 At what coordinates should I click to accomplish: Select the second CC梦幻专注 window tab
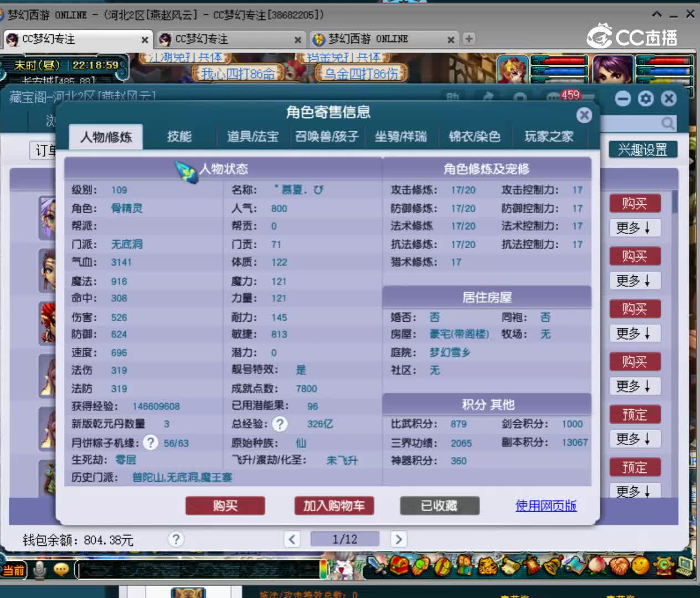[x=230, y=39]
